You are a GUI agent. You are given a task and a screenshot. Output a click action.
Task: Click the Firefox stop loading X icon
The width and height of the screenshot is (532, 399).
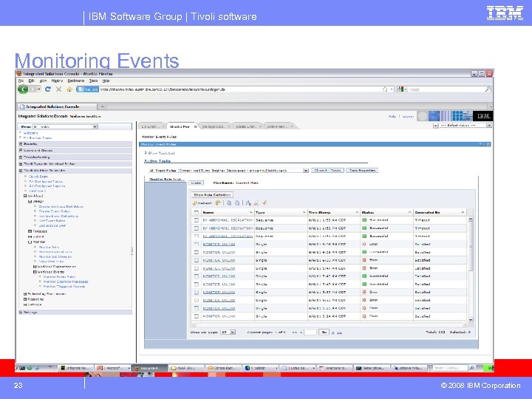click(58, 89)
